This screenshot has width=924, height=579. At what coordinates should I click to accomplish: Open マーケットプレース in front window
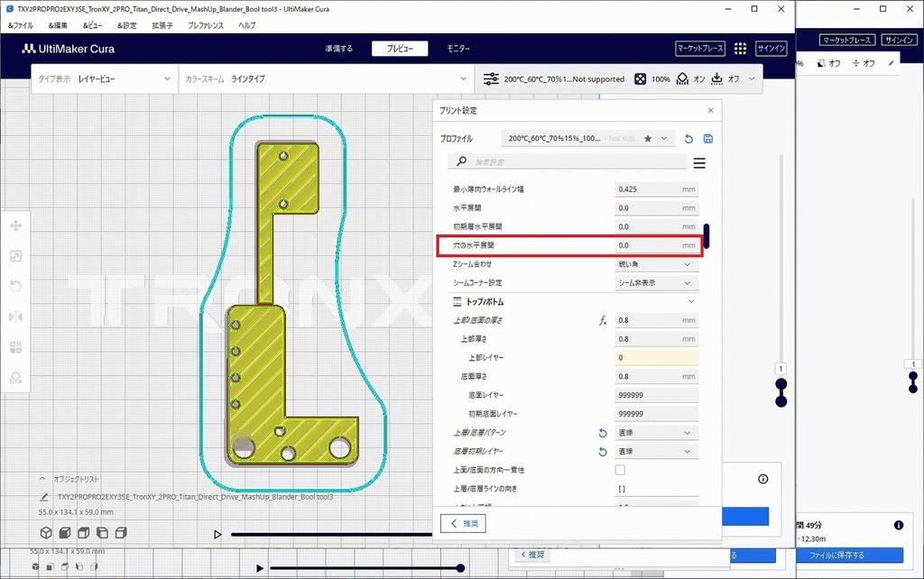pyautogui.click(x=700, y=49)
